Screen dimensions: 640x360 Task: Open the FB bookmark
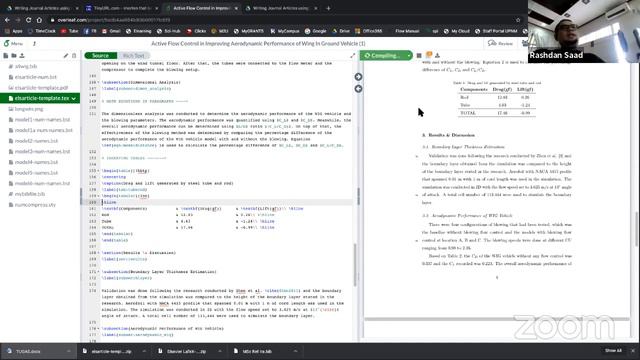[90, 31]
